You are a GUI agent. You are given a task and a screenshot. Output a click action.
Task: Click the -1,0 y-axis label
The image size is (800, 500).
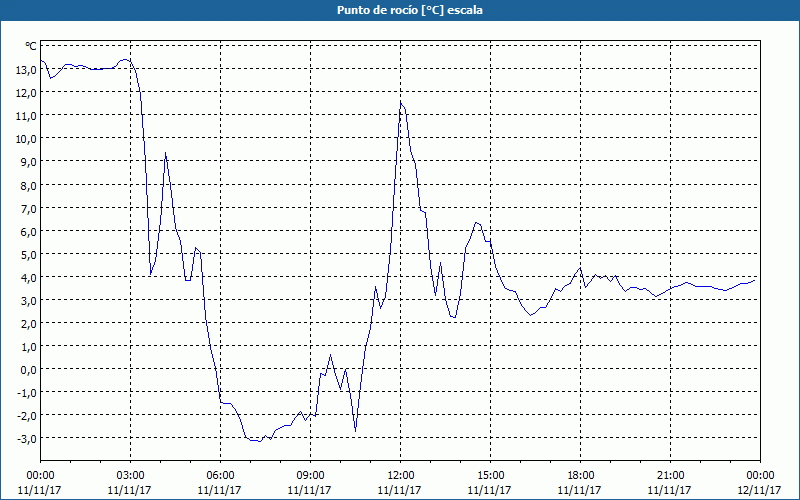27,393
